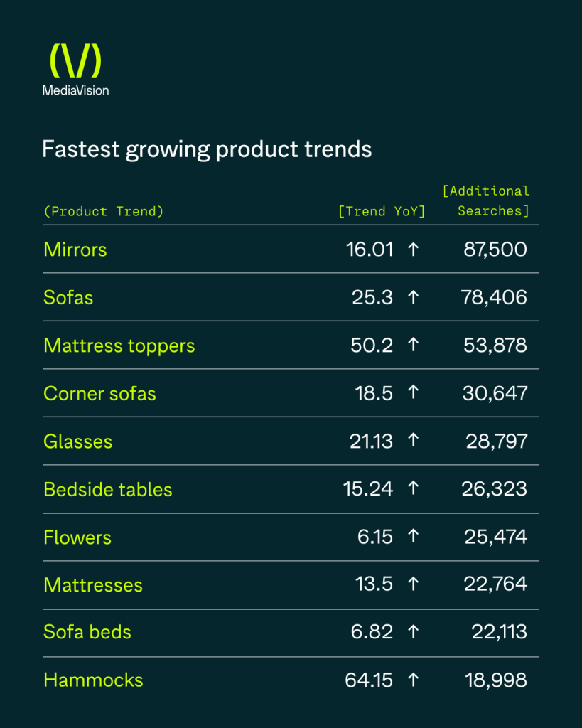Click the 64.15 trend value
582x728 pixels.
[369, 680]
